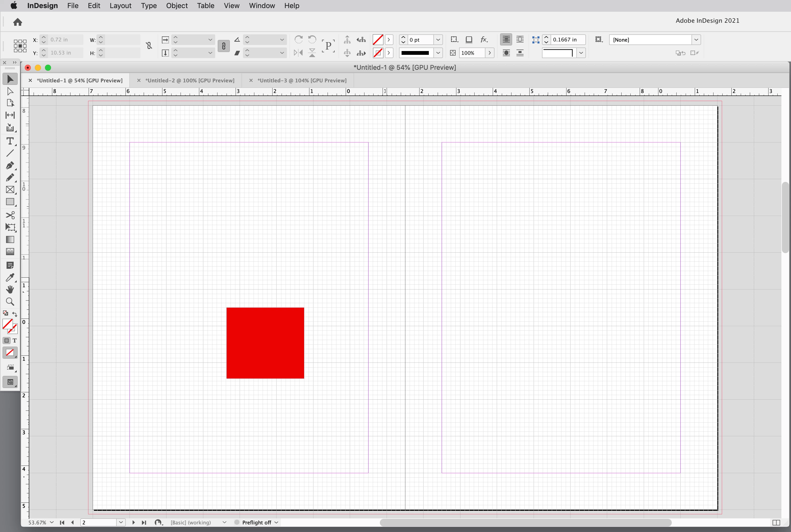This screenshot has height=532, width=791.
Task: Select the Hand tool
Action: coord(10,289)
